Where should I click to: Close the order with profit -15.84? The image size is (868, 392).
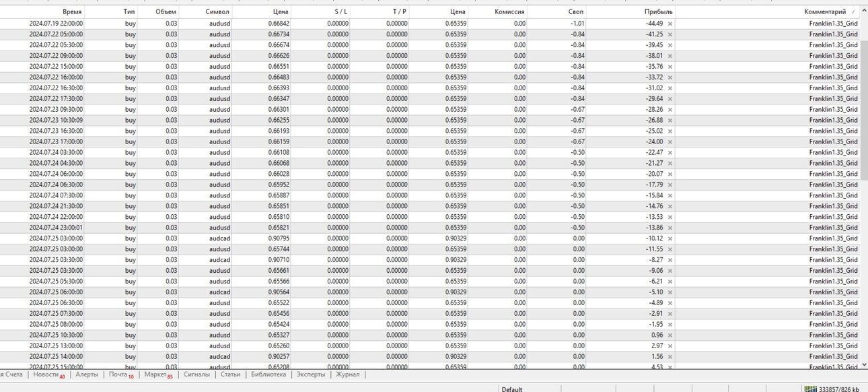(670, 196)
